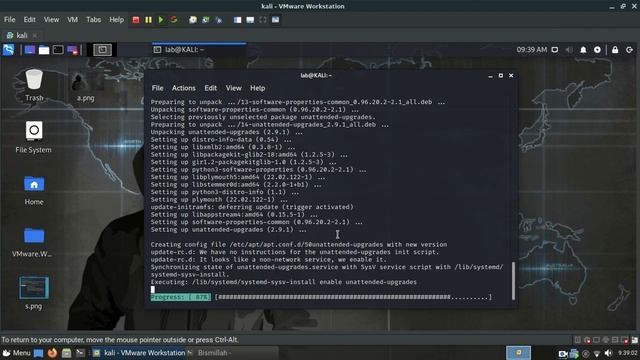
Task: Suspend the VM using yellow pause icon
Action: (149, 20)
